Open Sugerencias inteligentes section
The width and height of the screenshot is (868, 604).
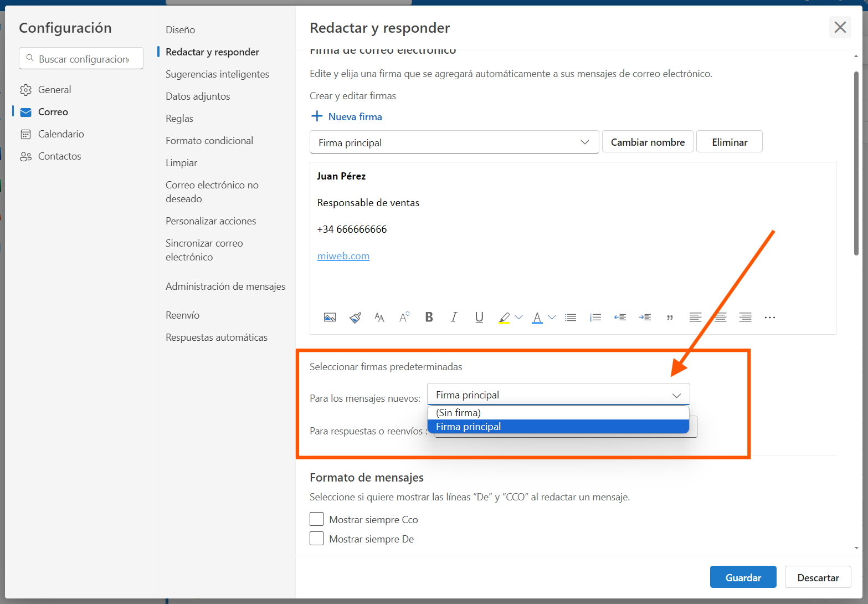click(x=217, y=74)
